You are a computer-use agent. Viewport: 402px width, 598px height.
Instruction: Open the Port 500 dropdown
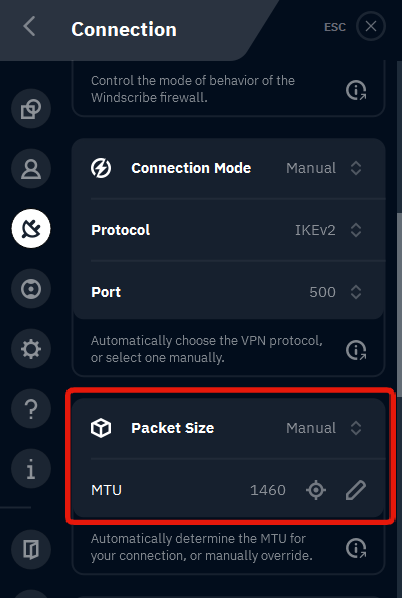coord(336,292)
